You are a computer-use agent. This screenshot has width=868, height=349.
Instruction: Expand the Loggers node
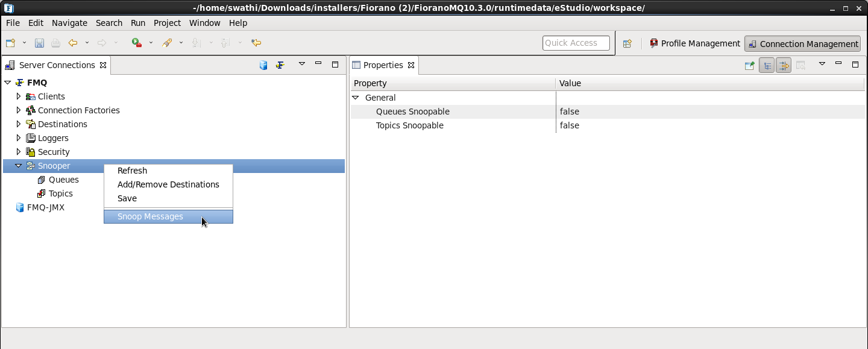[x=18, y=138]
